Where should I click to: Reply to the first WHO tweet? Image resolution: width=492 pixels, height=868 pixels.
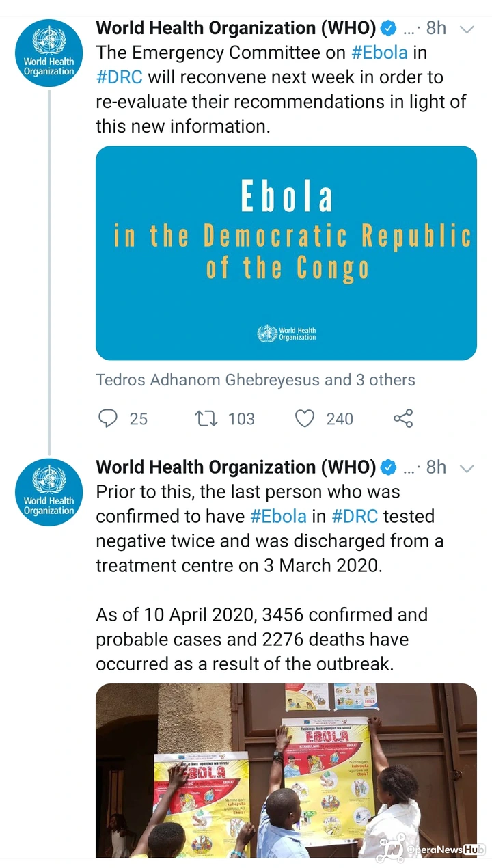coord(108,418)
